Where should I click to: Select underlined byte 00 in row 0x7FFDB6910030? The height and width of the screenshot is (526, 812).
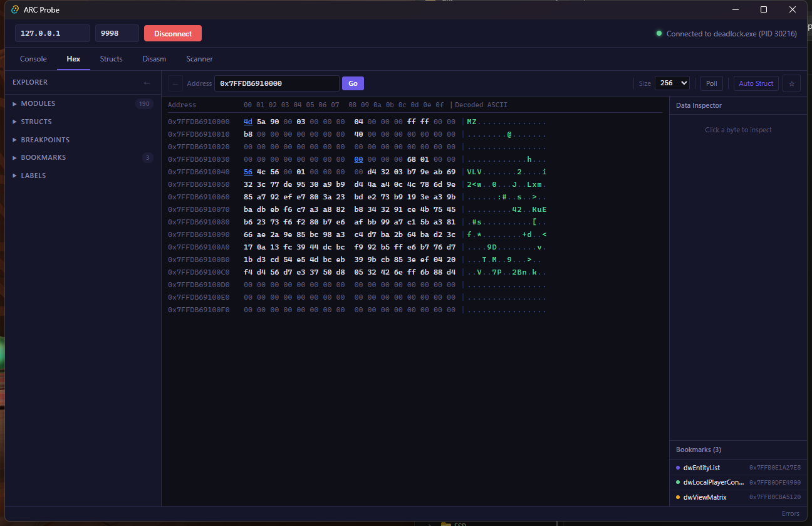point(358,159)
